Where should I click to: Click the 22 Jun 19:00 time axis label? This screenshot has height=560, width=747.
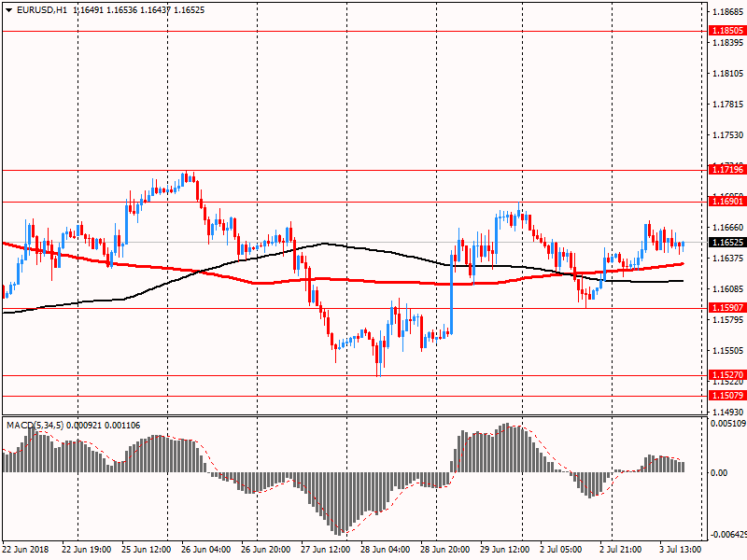(x=87, y=550)
